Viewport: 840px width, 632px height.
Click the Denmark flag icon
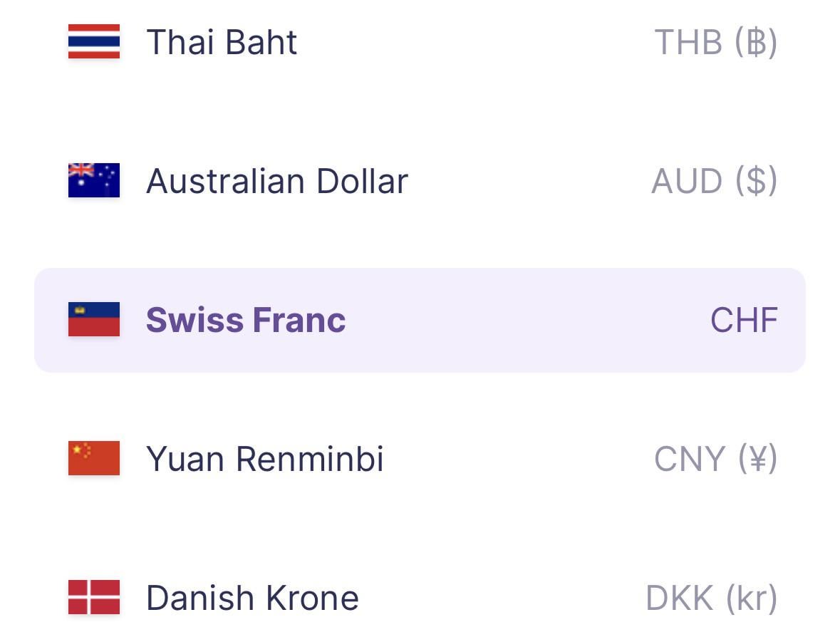(94, 597)
